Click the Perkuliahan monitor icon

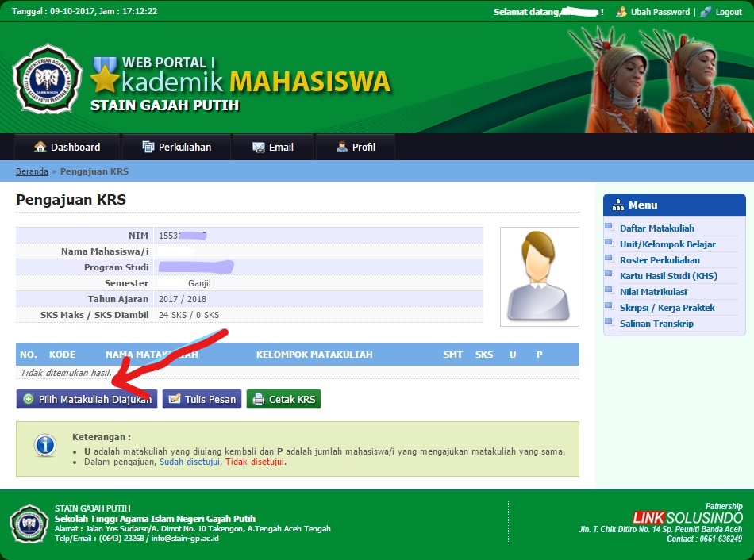147,147
